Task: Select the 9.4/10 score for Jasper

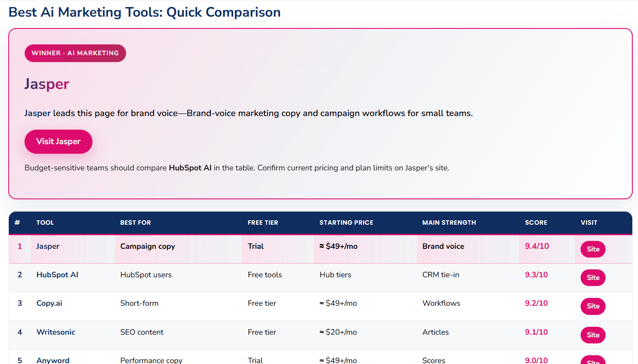Action: 536,246
